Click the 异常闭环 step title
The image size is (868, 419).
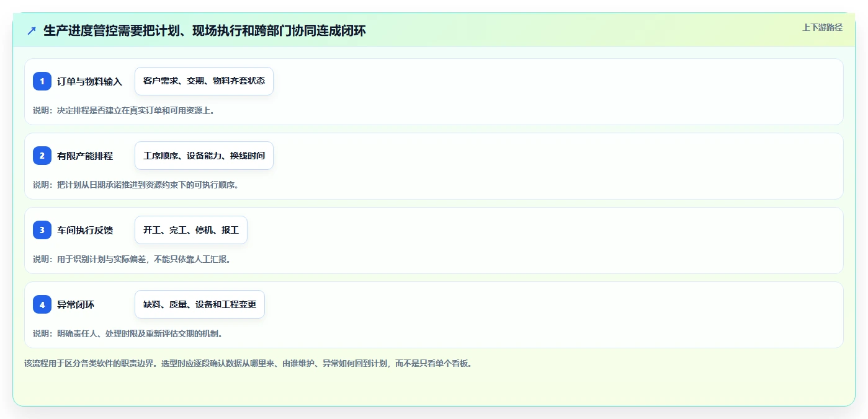click(76, 304)
